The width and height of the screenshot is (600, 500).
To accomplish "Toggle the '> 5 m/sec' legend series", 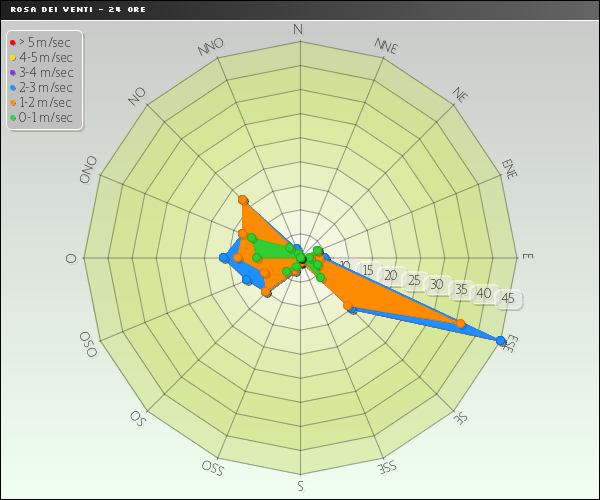I will point(44,42).
